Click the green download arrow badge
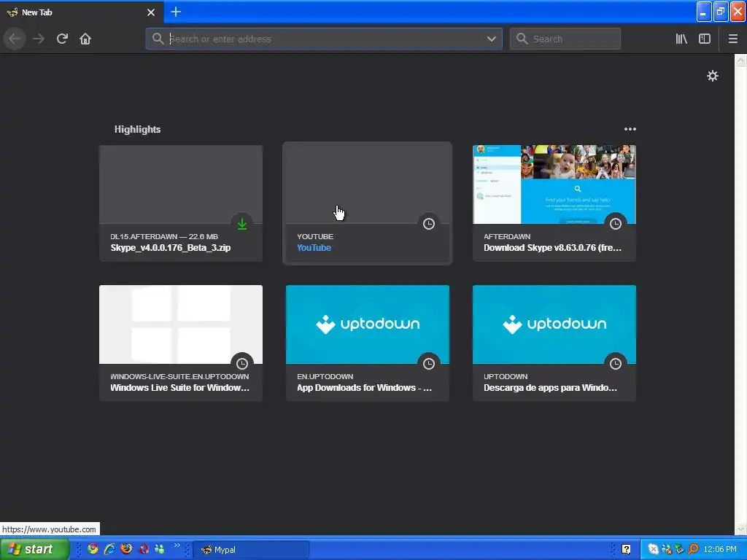Viewport: 747px width, 560px height. (242, 224)
